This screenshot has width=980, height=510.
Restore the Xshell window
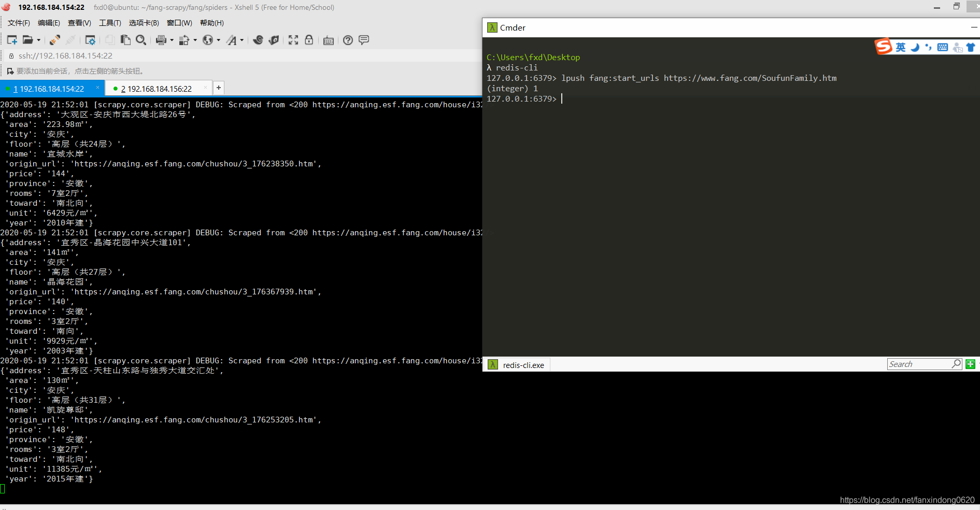957,6
